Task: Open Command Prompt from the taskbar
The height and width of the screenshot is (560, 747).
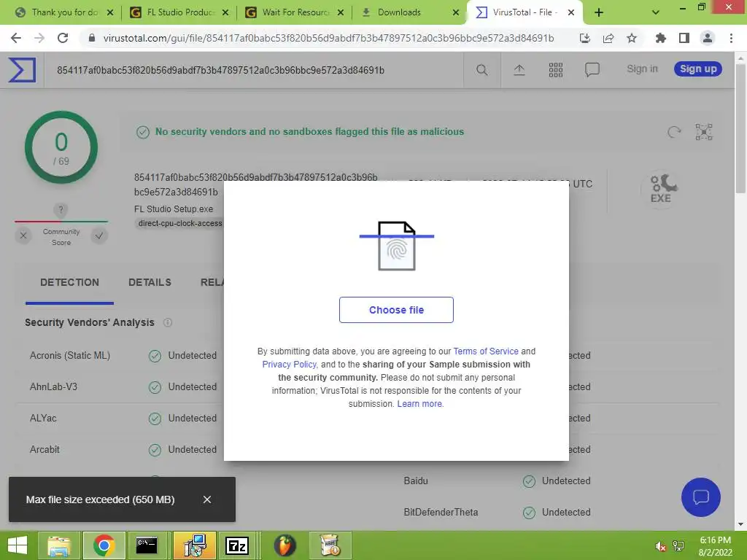Action: click(147, 545)
